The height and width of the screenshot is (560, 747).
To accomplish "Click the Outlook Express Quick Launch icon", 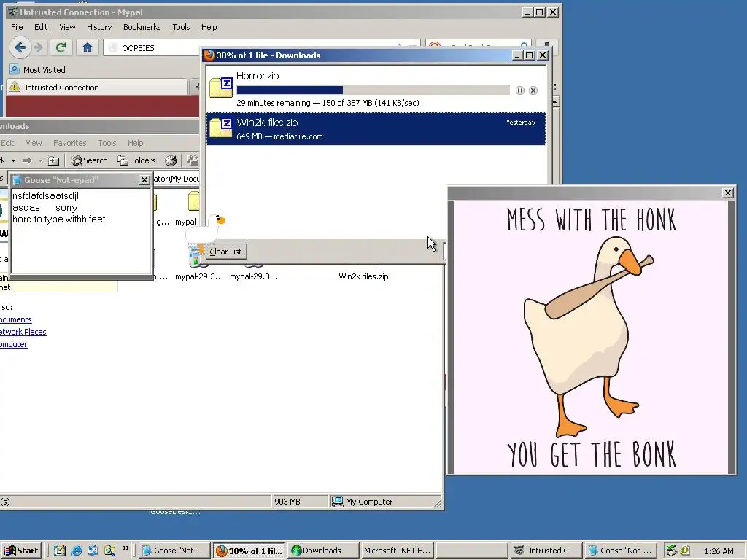I will [x=93, y=551].
